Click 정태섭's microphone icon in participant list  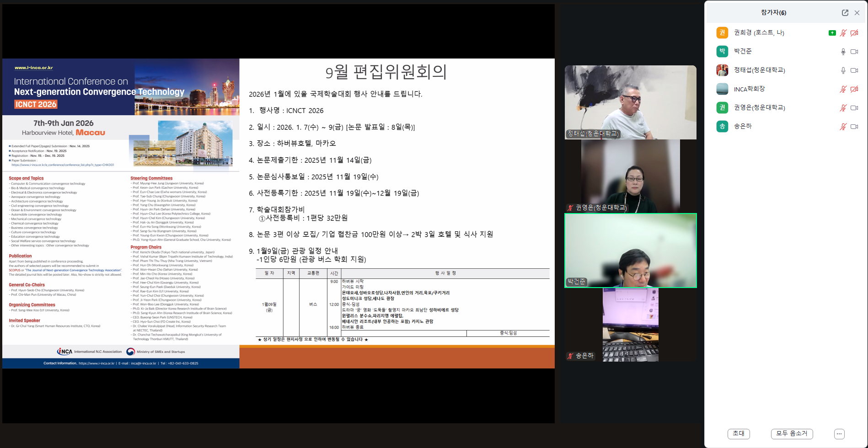843,70
